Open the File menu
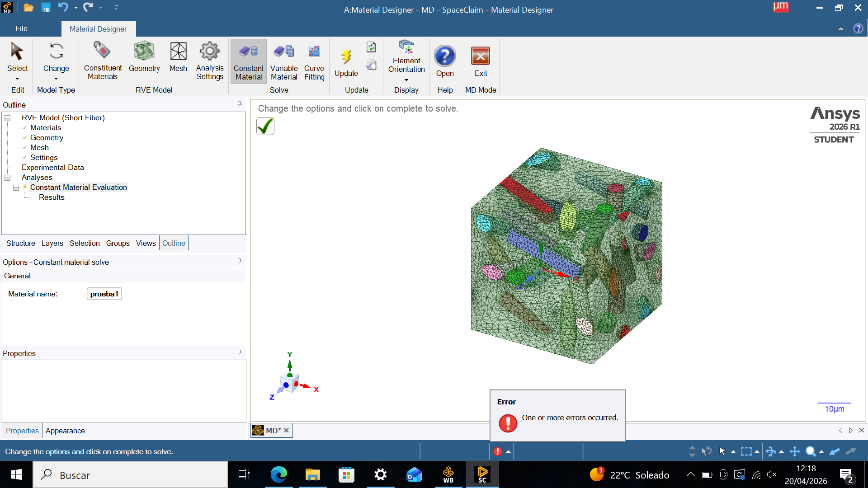Viewport: 868px width, 488px height. click(x=21, y=28)
